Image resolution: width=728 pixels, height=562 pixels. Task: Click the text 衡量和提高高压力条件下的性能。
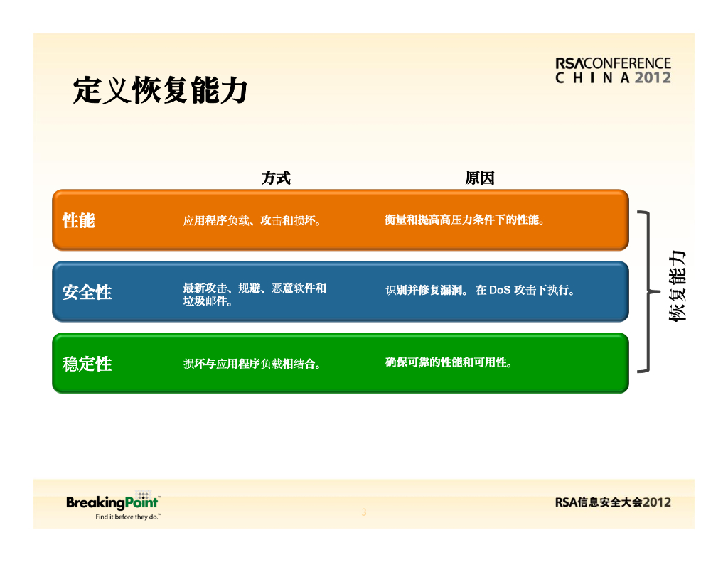pos(464,220)
